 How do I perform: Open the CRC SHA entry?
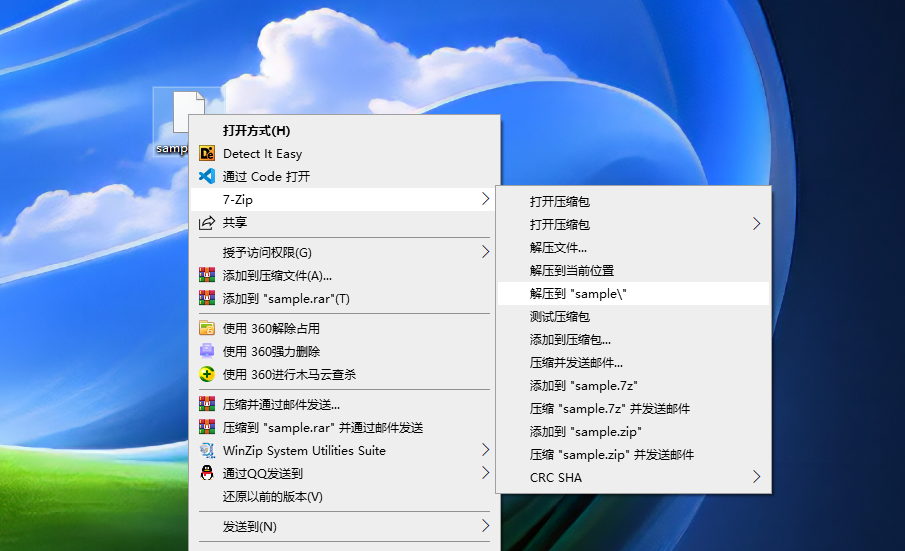[633, 478]
